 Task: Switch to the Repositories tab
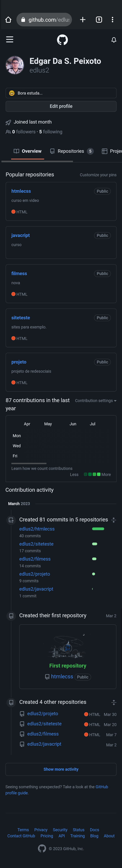(x=71, y=151)
